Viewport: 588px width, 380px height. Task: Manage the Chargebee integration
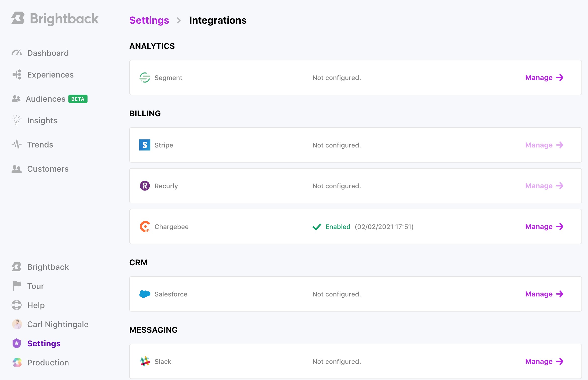(x=544, y=226)
